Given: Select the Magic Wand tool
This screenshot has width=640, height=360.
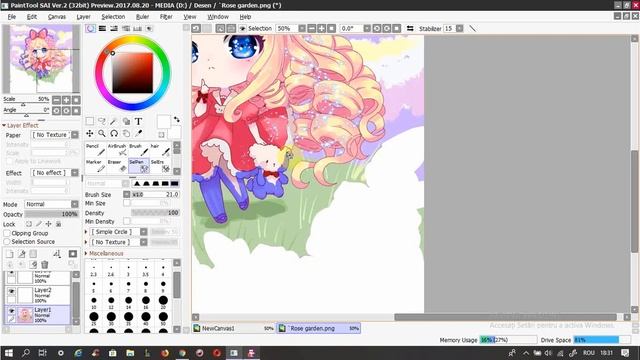Looking at the screenshot, I should [x=114, y=121].
